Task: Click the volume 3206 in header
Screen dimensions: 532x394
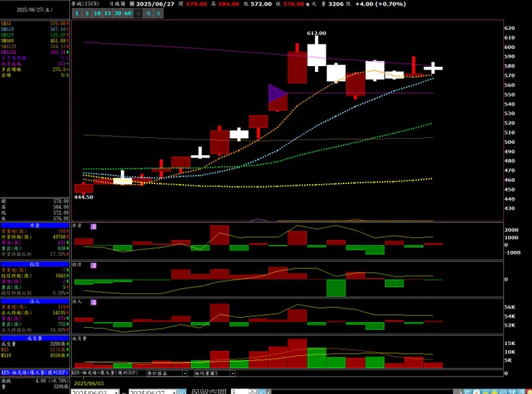Action: point(336,4)
